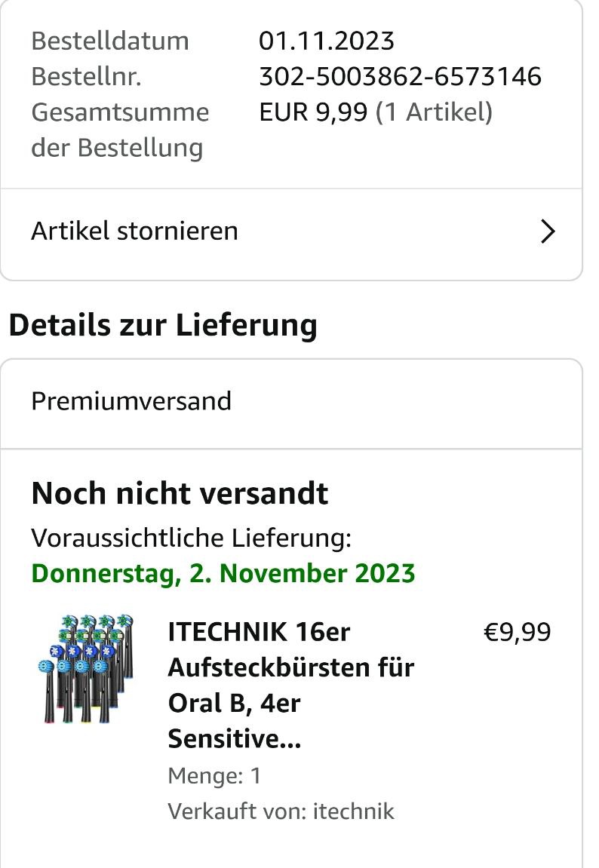Click the Bestellnr. label
The image size is (599, 868).
[86, 76]
